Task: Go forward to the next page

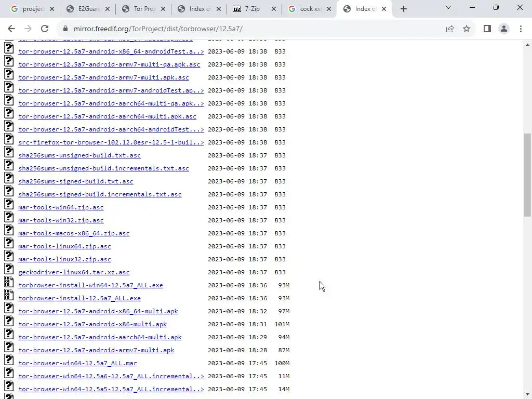Action: [28, 29]
